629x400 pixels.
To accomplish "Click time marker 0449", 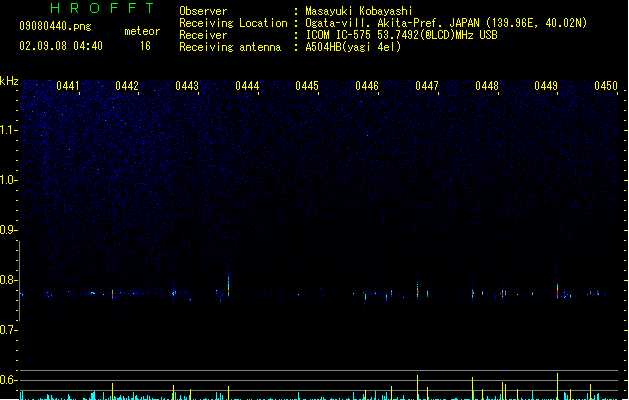I will pyautogui.click(x=546, y=86).
